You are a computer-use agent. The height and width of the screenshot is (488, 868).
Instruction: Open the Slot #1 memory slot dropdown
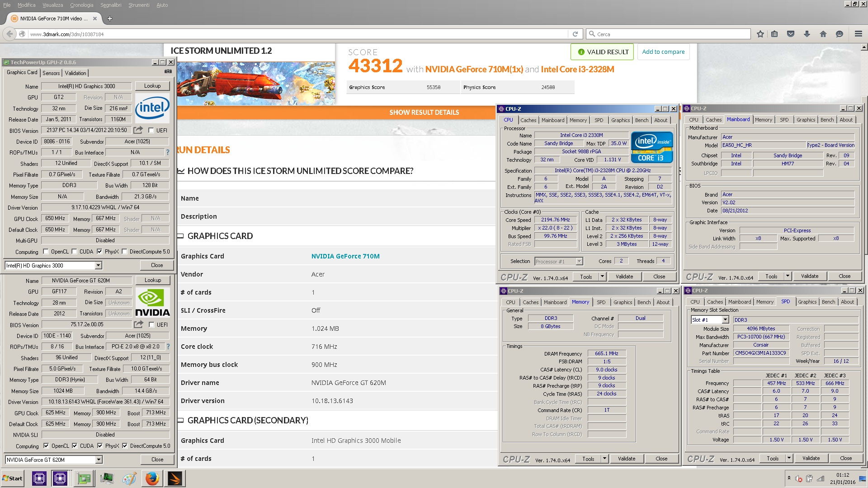click(x=725, y=320)
